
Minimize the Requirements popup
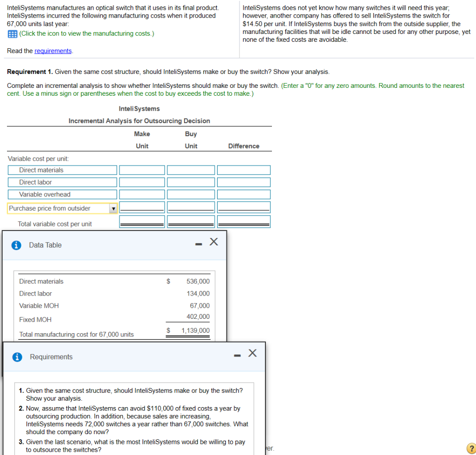click(238, 356)
